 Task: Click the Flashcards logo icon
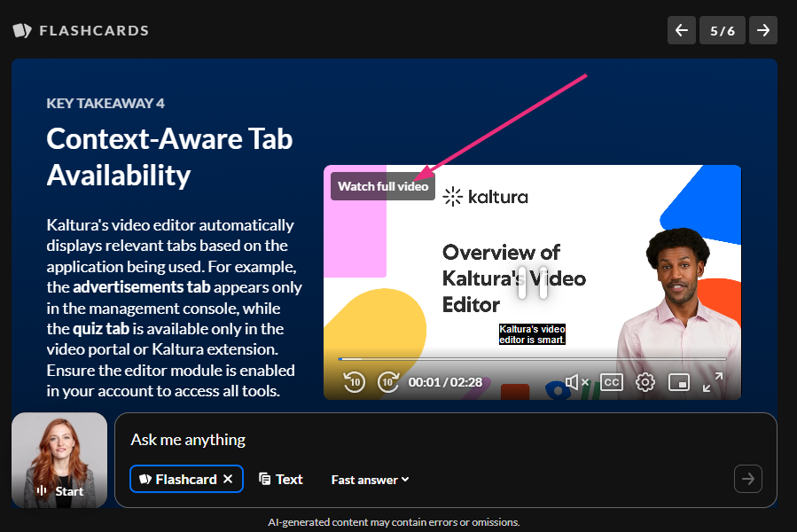[x=22, y=30]
